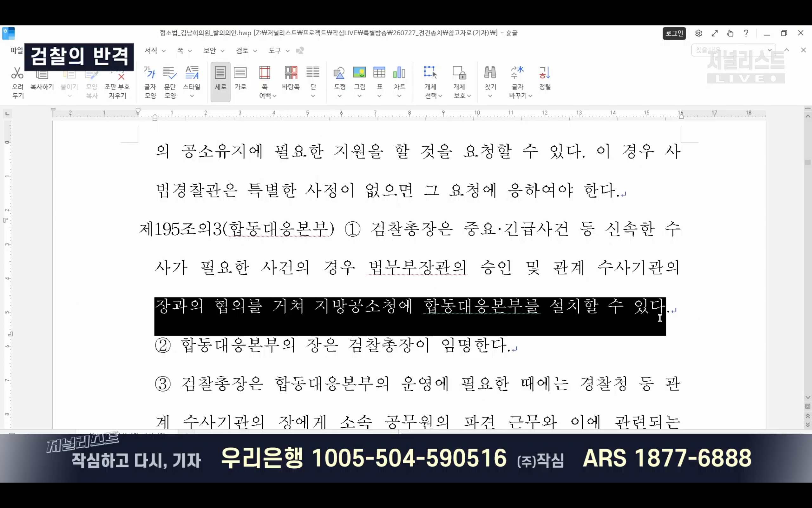
Task: Expand the 찾기 dropdown arrow
Action: (x=490, y=96)
